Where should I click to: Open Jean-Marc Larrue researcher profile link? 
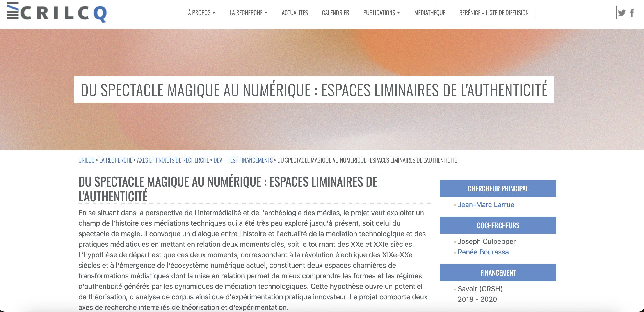[486, 205]
